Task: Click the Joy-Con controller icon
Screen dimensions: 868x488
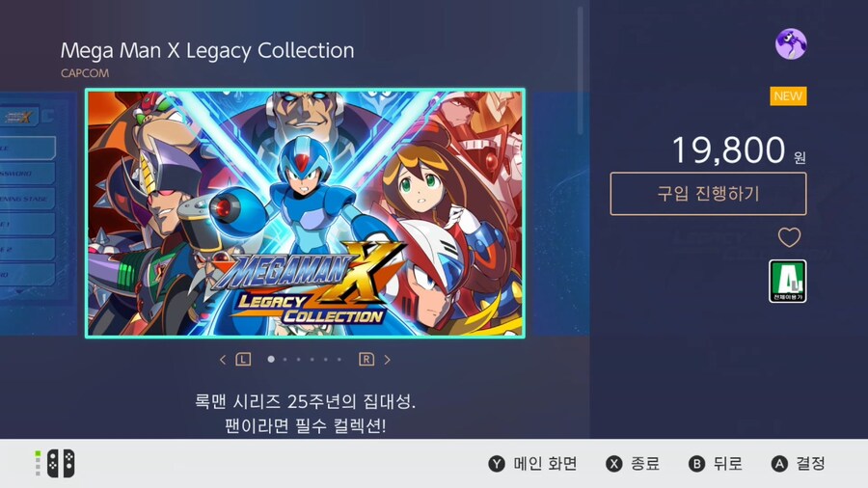Action: click(61, 464)
